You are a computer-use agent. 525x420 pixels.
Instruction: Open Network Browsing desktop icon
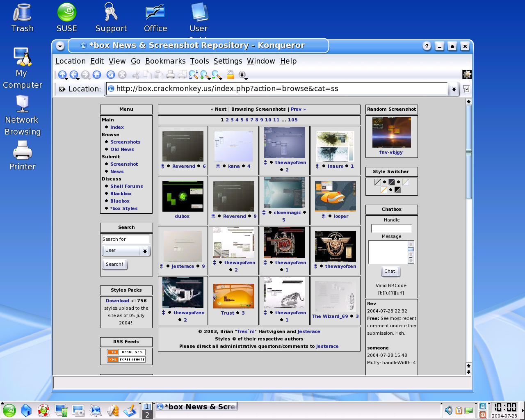tap(23, 115)
